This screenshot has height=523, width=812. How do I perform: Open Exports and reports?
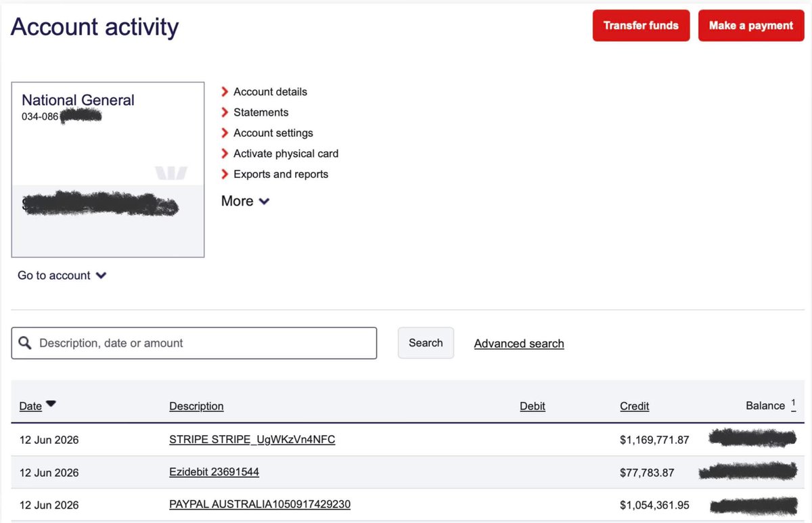click(281, 174)
